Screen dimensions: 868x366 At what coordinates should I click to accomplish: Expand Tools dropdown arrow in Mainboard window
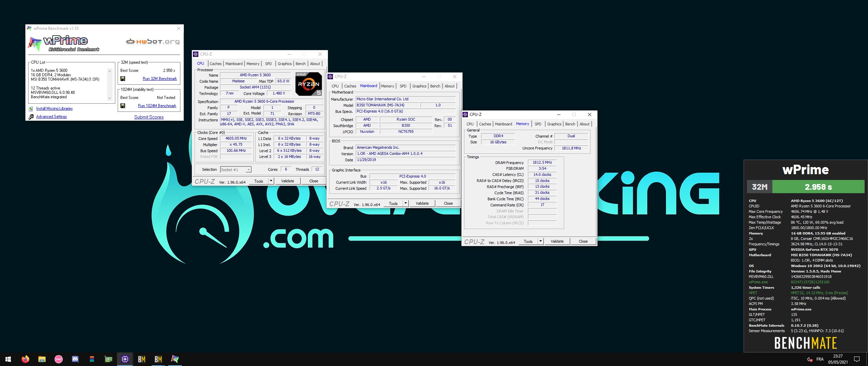[406, 203]
